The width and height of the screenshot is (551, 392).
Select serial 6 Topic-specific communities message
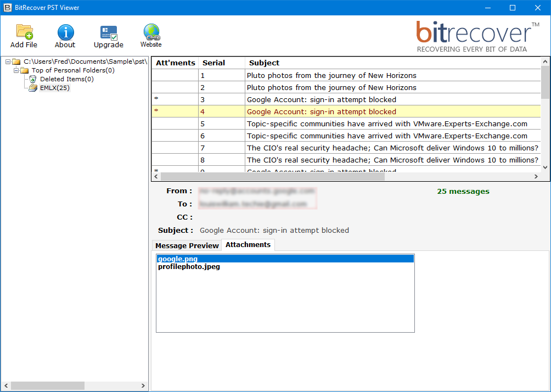pyautogui.click(x=346, y=136)
